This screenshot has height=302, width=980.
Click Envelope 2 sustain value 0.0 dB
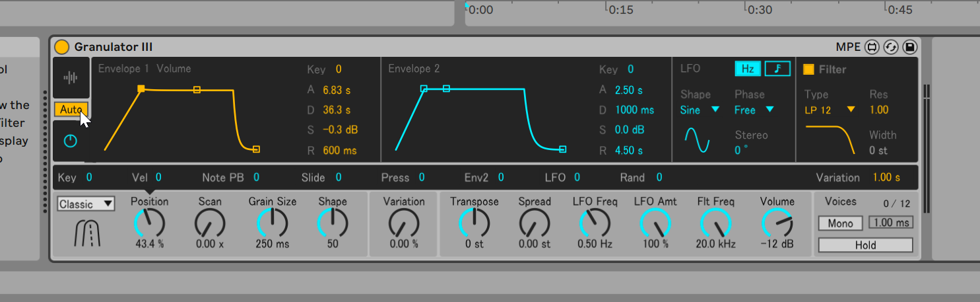click(x=630, y=130)
